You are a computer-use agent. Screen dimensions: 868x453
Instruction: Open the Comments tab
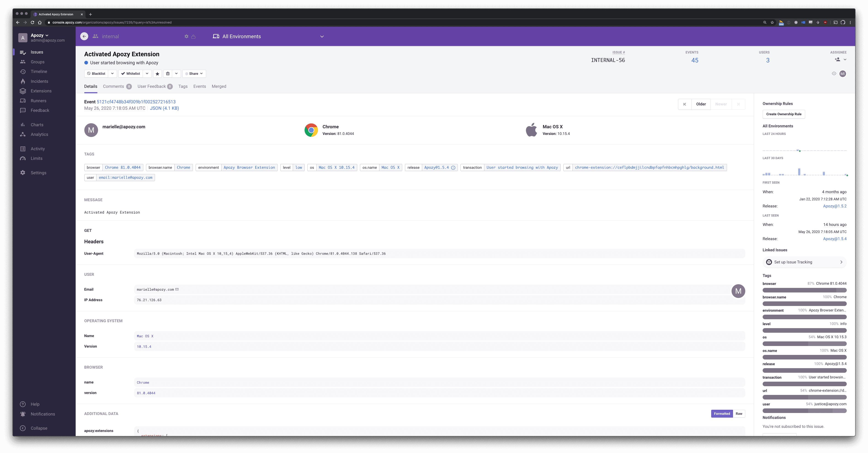pyautogui.click(x=114, y=86)
